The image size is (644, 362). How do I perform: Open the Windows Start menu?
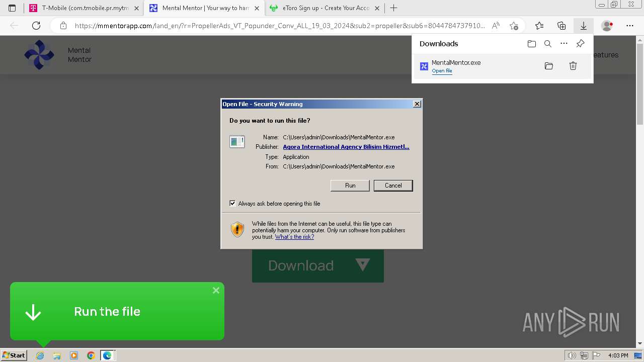point(14,355)
